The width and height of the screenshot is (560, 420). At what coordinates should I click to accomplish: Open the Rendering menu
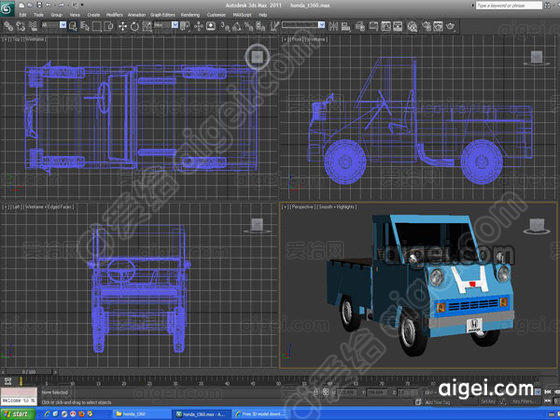coord(190,15)
